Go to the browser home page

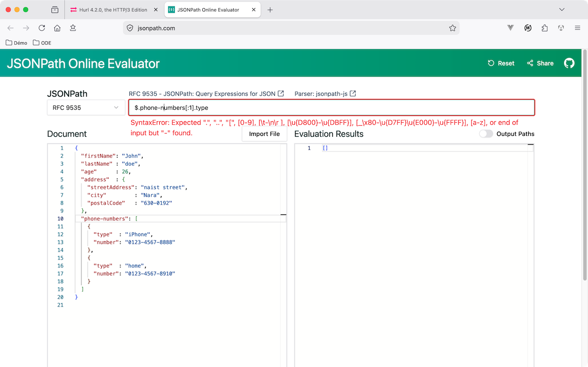pyautogui.click(x=57, y=28)
